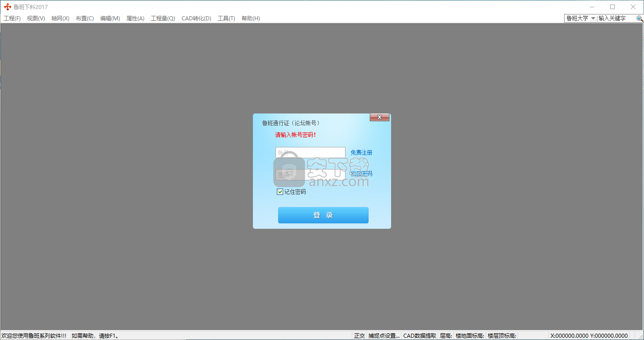Screen dimensions: 644x340
Task: Click the 楼地面标高: status entry
Action: tap(470, 336)
